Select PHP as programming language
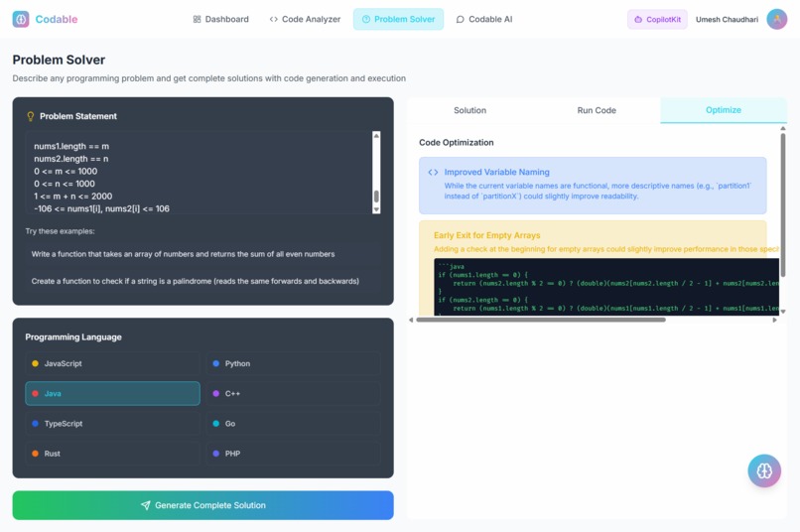The image size is (800, 532). (x=294, y=454)
